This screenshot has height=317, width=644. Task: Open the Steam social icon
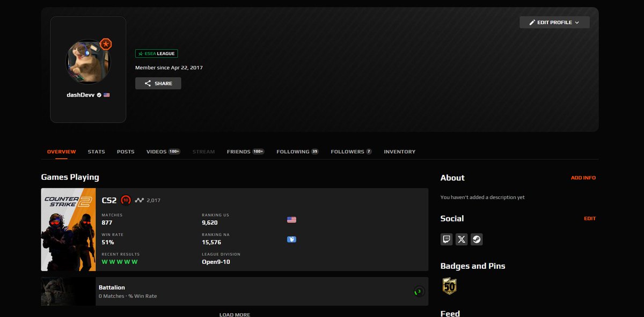[476, 239]
